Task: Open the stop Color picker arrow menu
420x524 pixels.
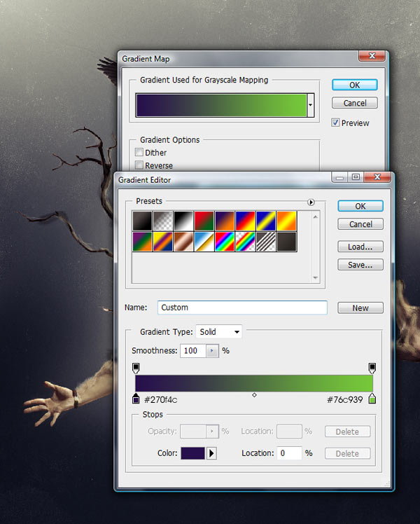Action: click(x=211, y=453)
